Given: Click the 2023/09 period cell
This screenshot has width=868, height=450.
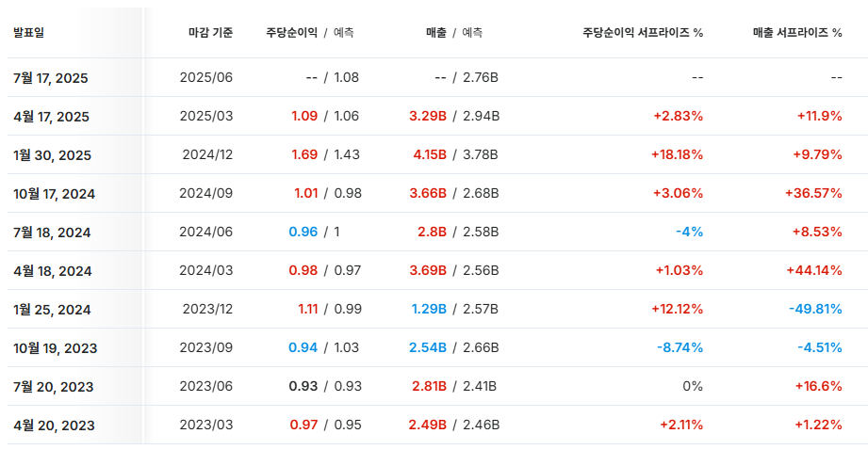Looking at the screenshot, I should pos(206,348).
